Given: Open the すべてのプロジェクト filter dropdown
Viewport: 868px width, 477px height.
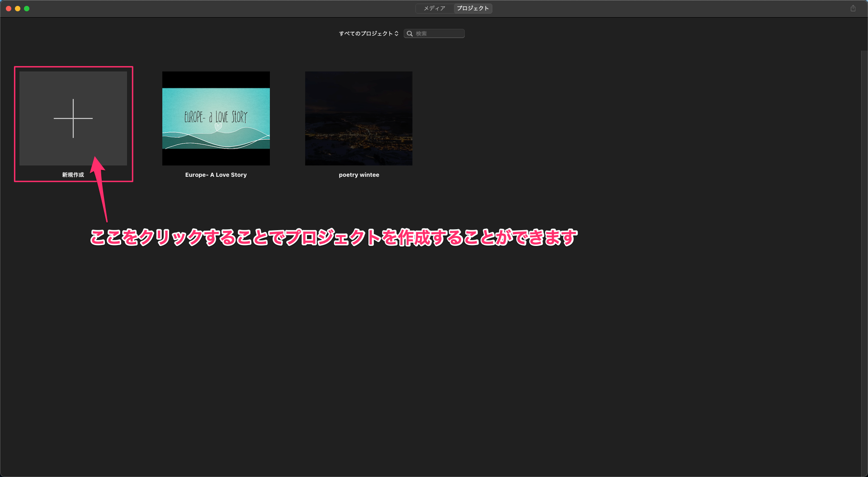Looking at the screenshot, I should (366, 34).
